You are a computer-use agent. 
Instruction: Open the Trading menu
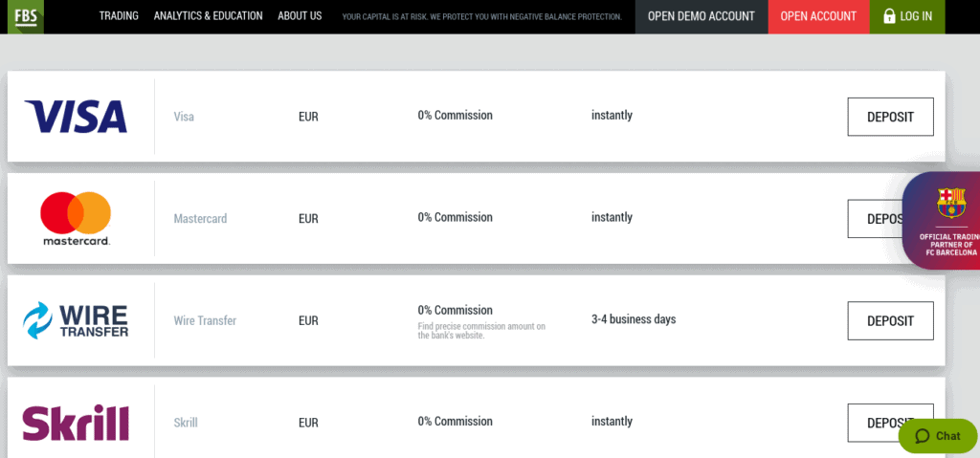click(x=119, y=15)
